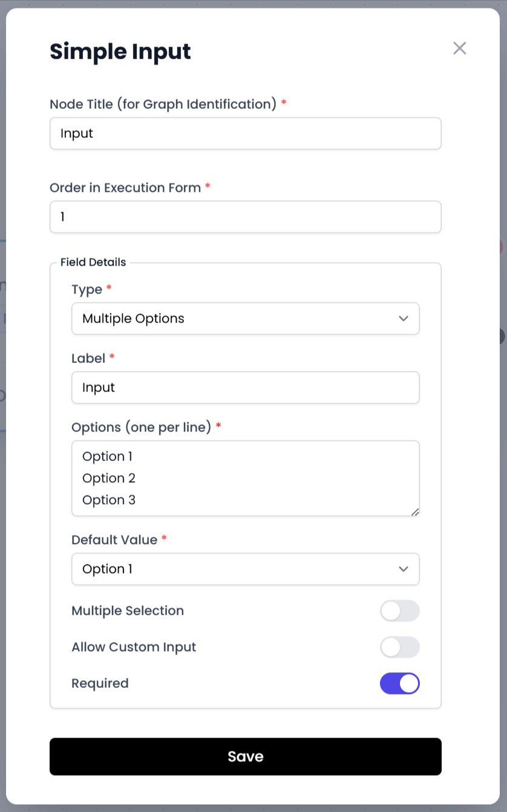
Task: Click the Order in Execution Form field
Action: click(245, 217)
